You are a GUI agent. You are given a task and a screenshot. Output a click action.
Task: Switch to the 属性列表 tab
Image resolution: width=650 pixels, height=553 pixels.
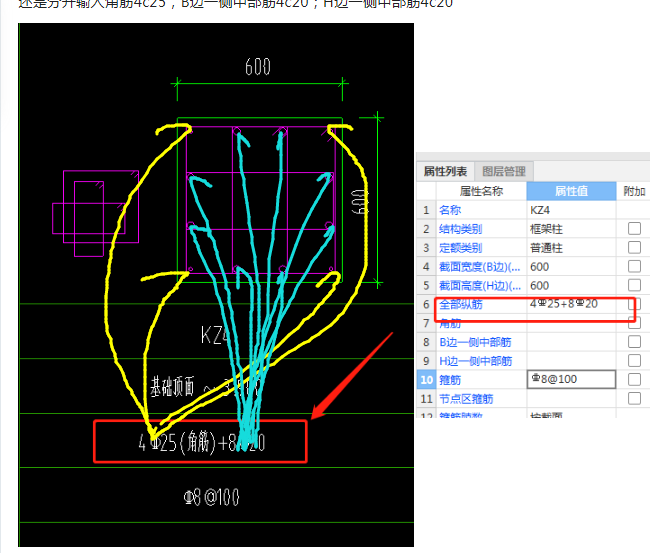pos(445,171)
